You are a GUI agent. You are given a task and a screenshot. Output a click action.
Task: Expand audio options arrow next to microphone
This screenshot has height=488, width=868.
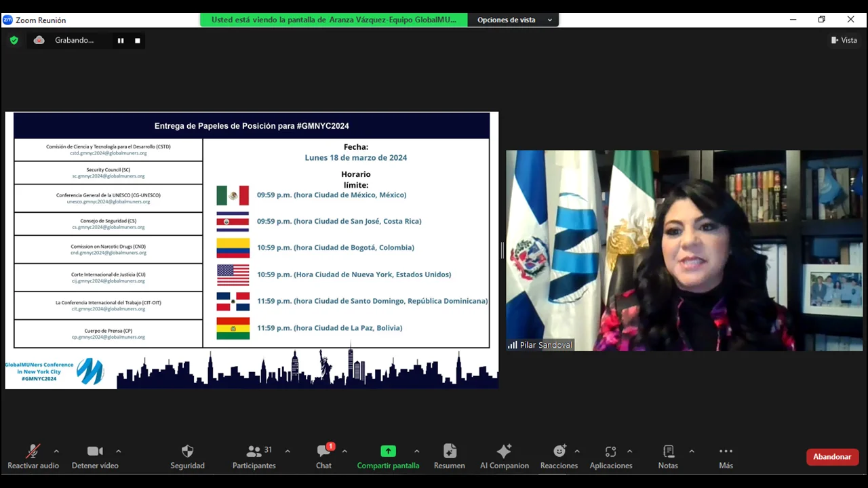coord(56,451)
